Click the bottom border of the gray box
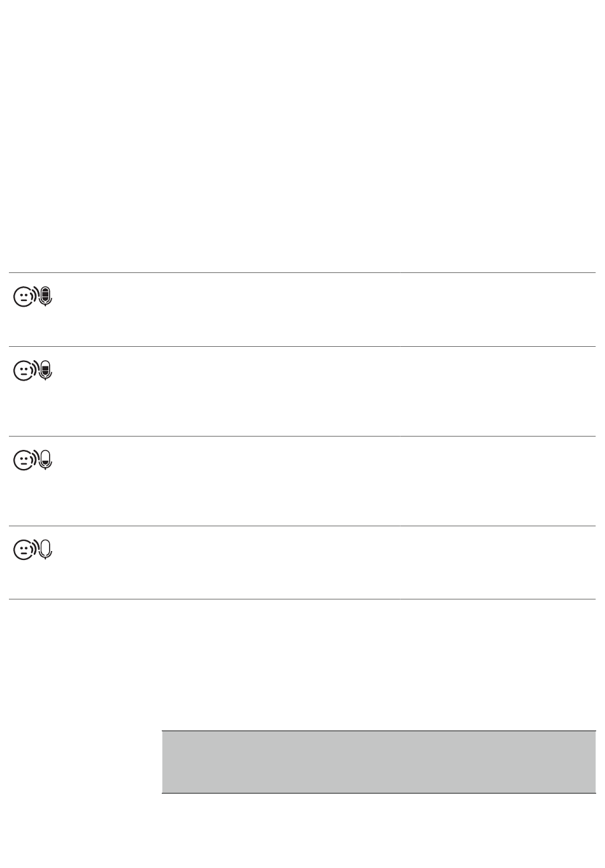The height and width of the screenshot is (868, 605). (378, 793)
